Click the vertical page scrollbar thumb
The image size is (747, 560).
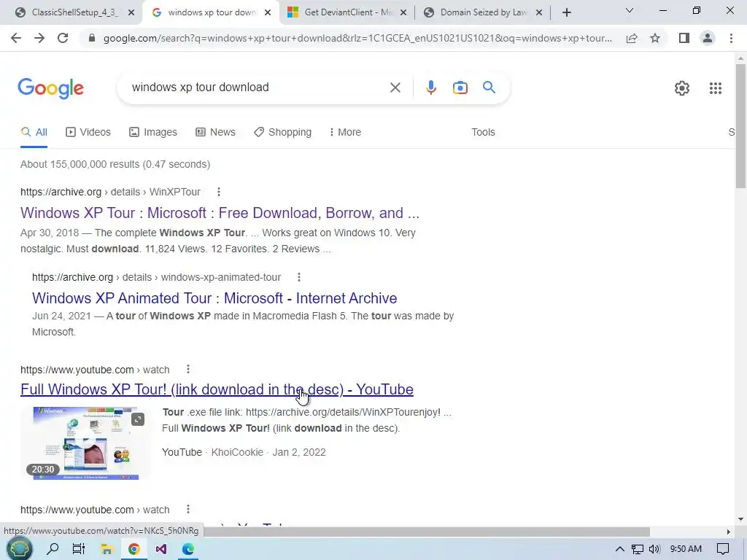pyautogui.click(x=740, y=126)
